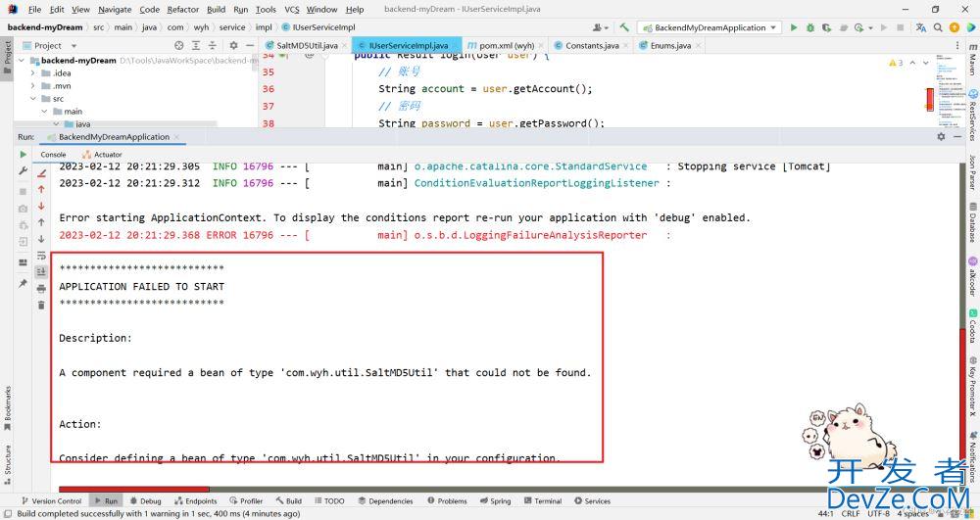Open the Problems tool window

point(448,500)
